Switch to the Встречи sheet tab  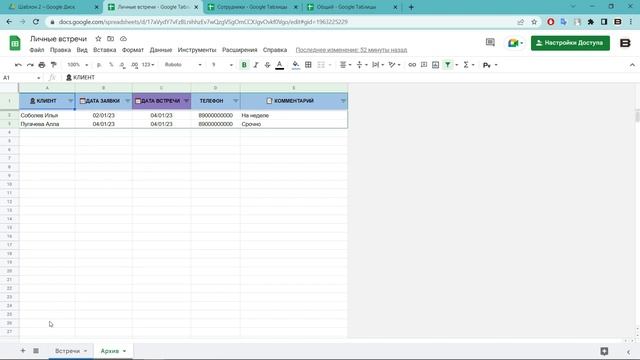[71, 351]
